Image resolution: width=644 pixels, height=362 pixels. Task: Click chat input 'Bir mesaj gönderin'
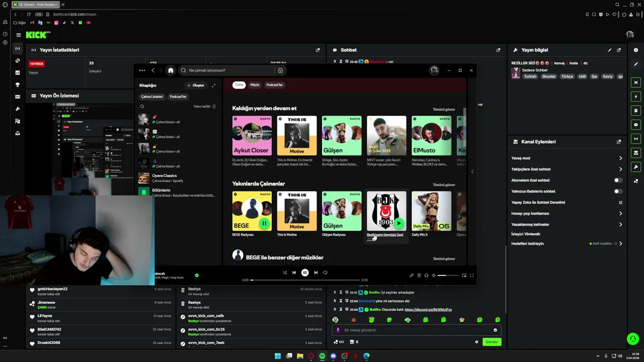(x=417, y=330)
